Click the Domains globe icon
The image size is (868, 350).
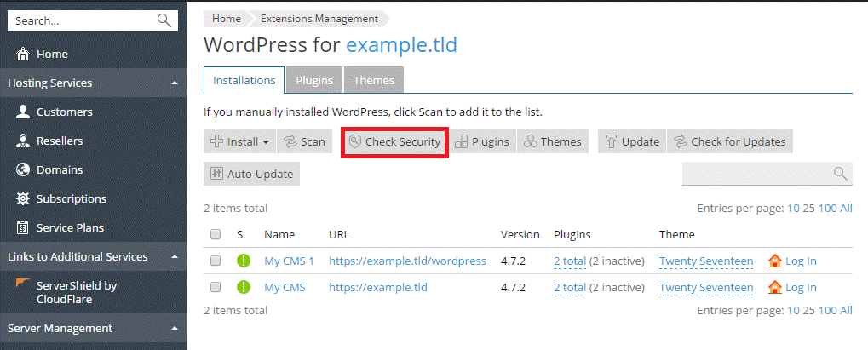[x=23, y=169]
